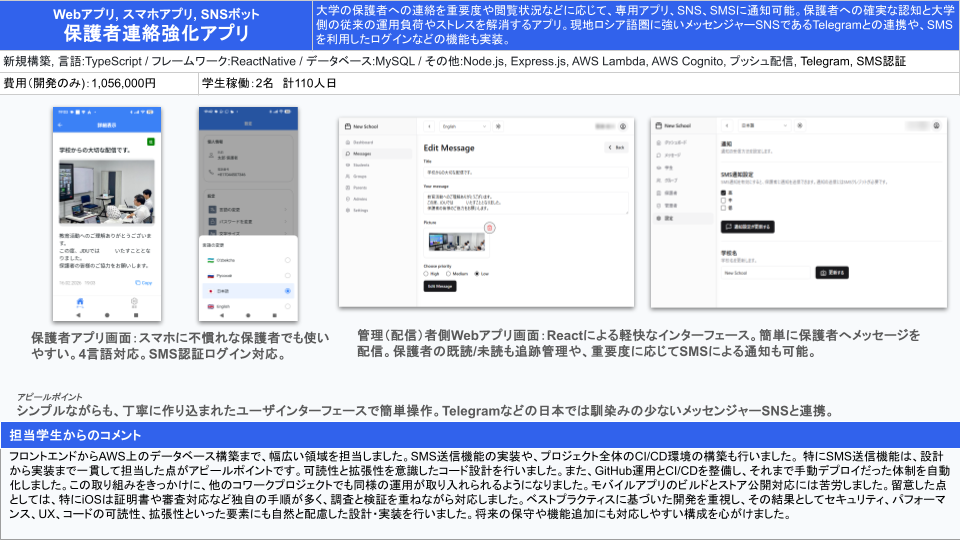The height and width of the screenshot is (540, 960).
Task: Tap the Settings gear tab in the parent app
Action: (x=134, y=302)
